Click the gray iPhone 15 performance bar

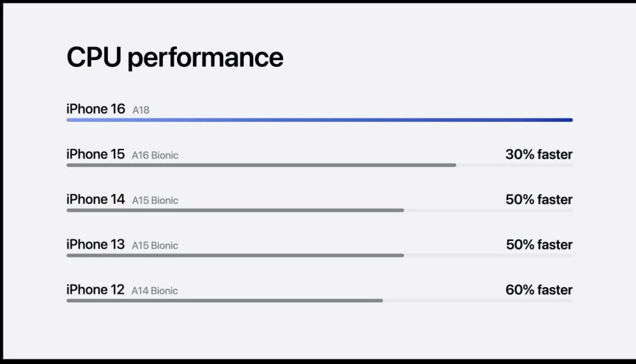pos(261,165)
